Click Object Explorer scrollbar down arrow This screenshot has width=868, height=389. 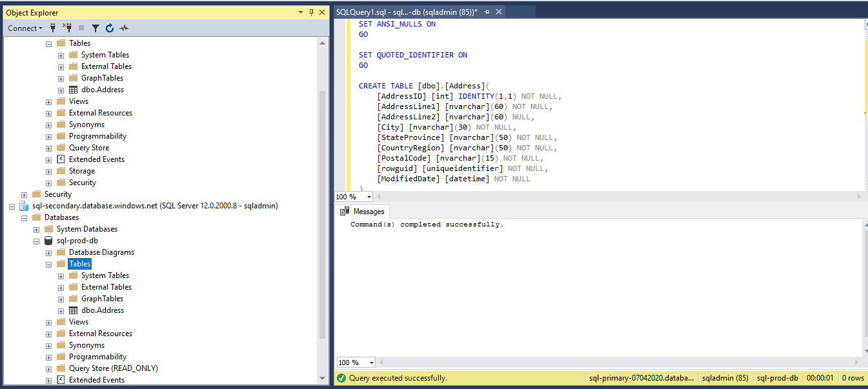[323, 379]
